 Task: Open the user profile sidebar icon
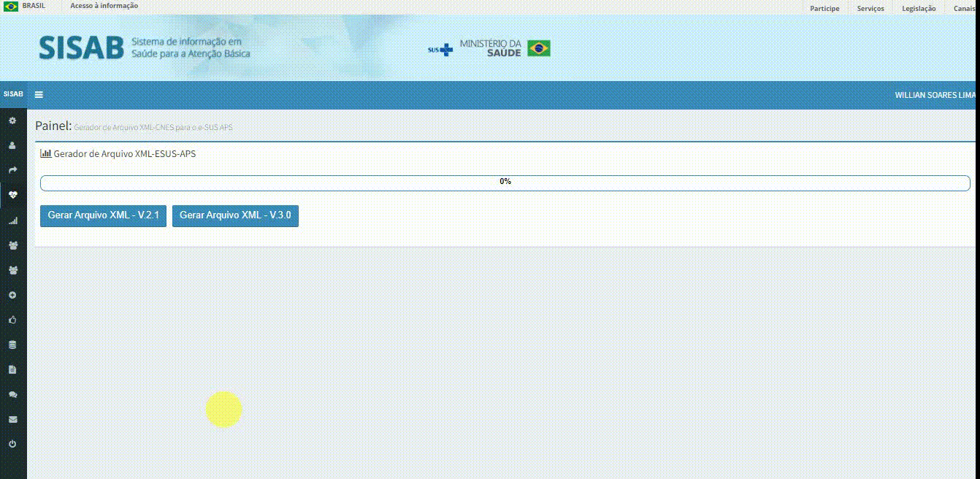click(12, 145)
